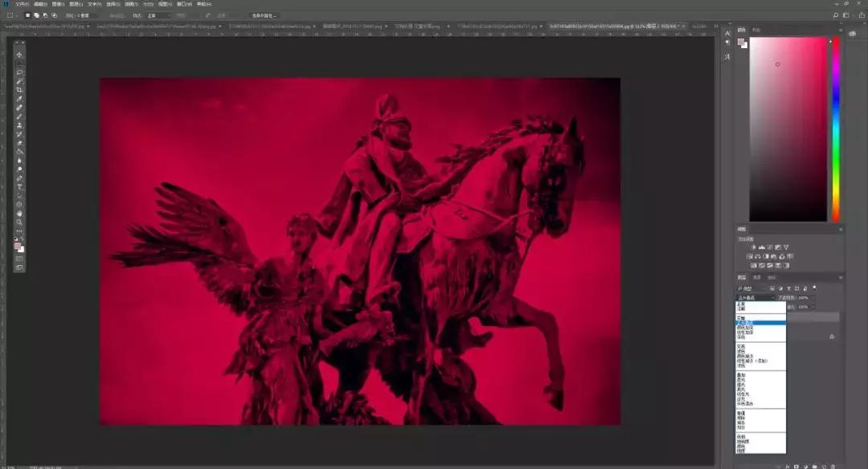Image resolution: width=868 pixels, height=469 pixels.
Task: Select the Quick Selection wand tool
Action: pos(19,81)
